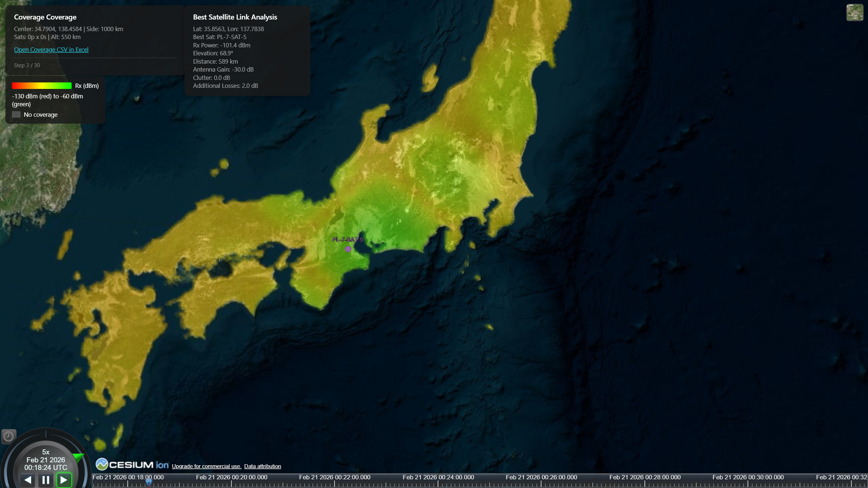Select the PL-7-SAT-5 satellite marker
Screen dimensions: 868x488
point(348,249)
